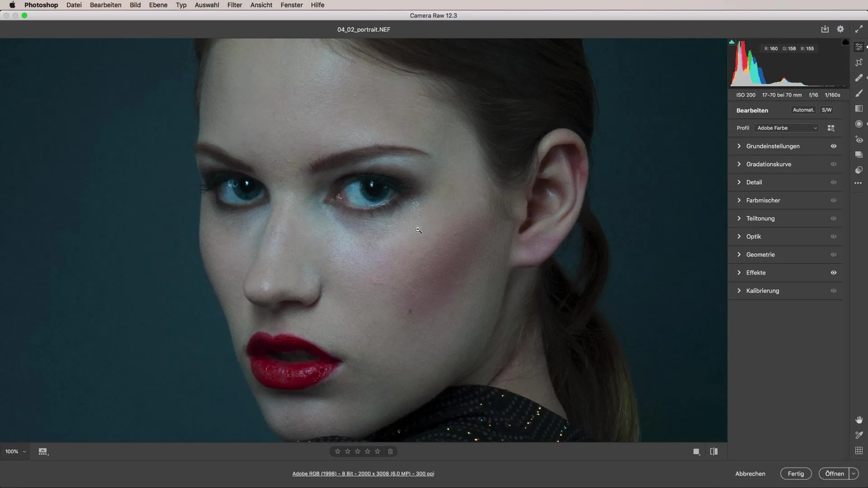Click the Fertig button

[x=796, y=474]
